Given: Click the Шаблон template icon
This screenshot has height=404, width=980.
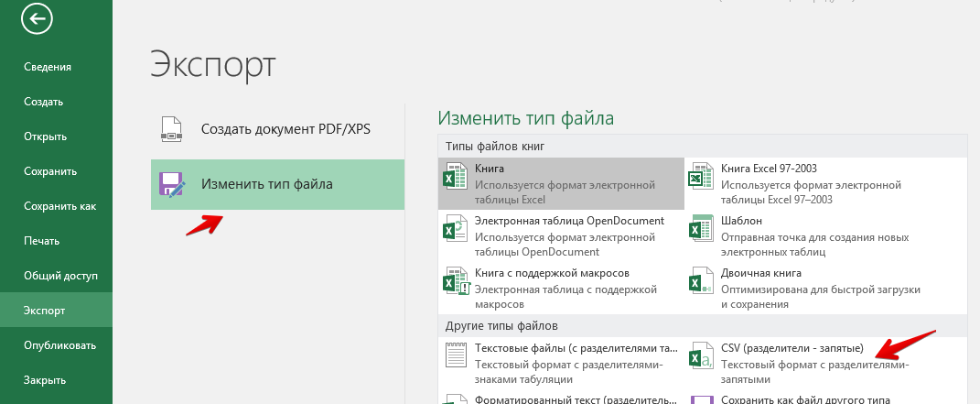Looking at the screenshot, I should (700, 229).
